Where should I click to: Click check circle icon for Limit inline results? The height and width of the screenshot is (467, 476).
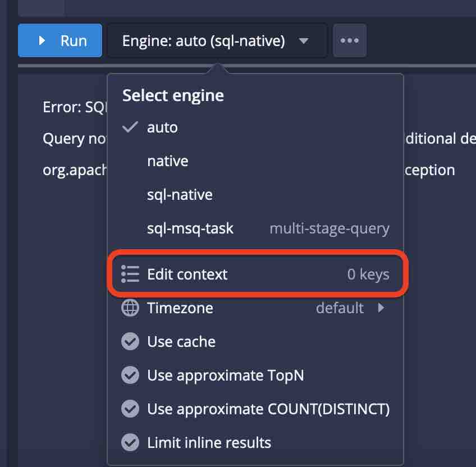click(x=130, y=443)
